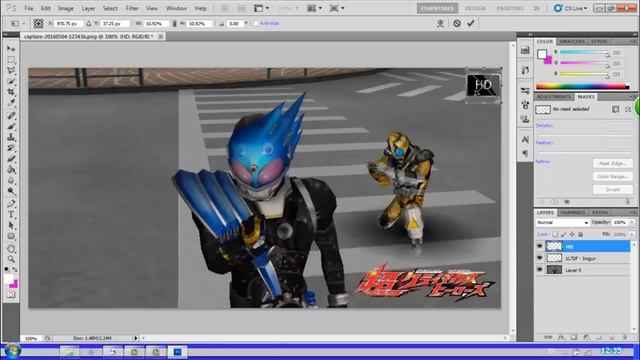Image resolution: width=640 pixels, height=360 pixels.
Task: Toggle lock image pixels
Action: [x=563, y=234]
